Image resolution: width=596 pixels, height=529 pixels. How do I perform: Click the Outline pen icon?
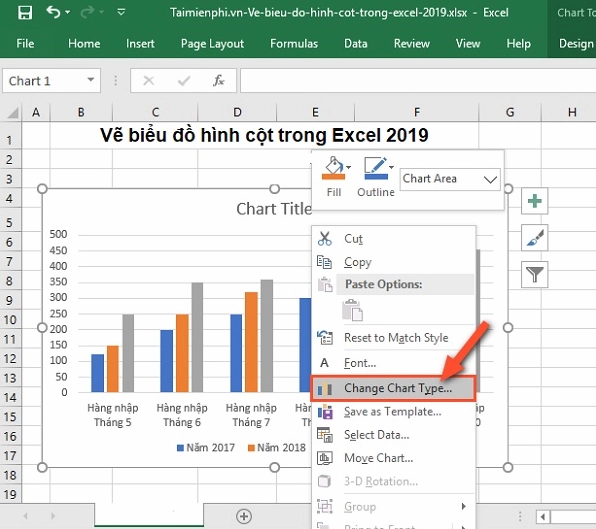376,168
